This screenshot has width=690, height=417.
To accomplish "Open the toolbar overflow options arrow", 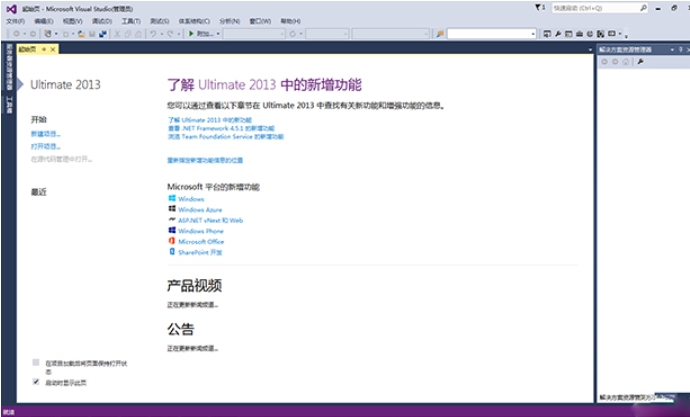I will [626, 35].
